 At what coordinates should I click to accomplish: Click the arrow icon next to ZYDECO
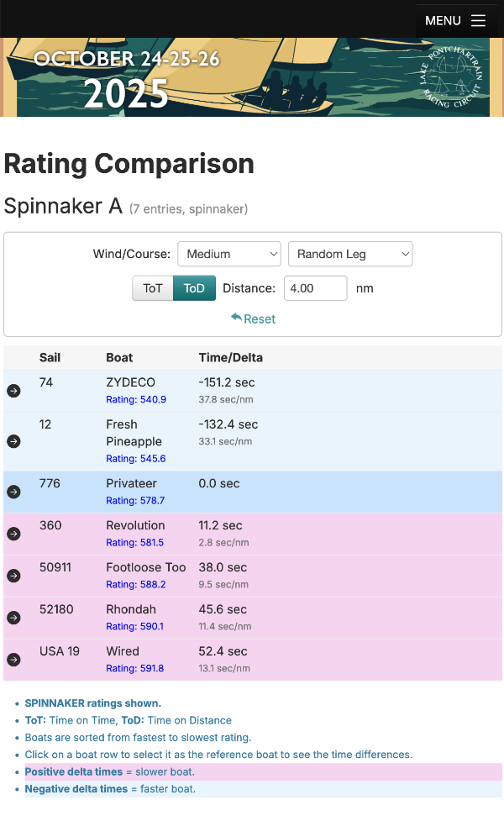tap(13, 391)
